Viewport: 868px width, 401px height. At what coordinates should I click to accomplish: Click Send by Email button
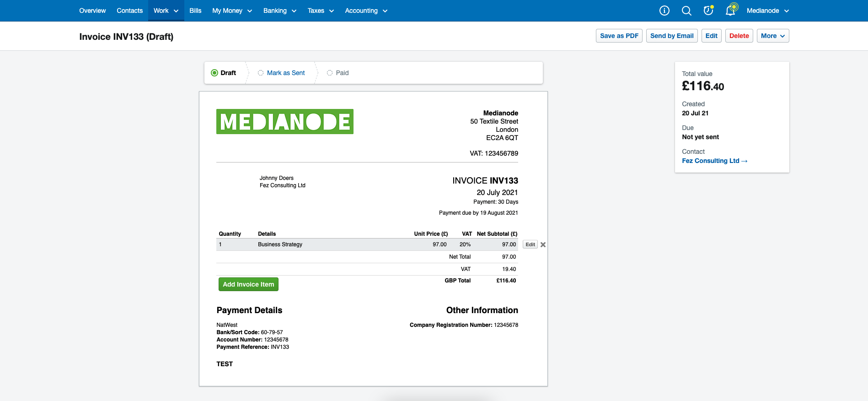[672, 36]
